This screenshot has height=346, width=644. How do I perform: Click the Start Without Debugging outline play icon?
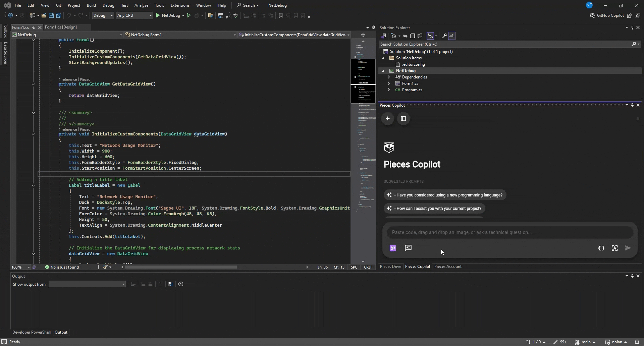click(189, 15)
